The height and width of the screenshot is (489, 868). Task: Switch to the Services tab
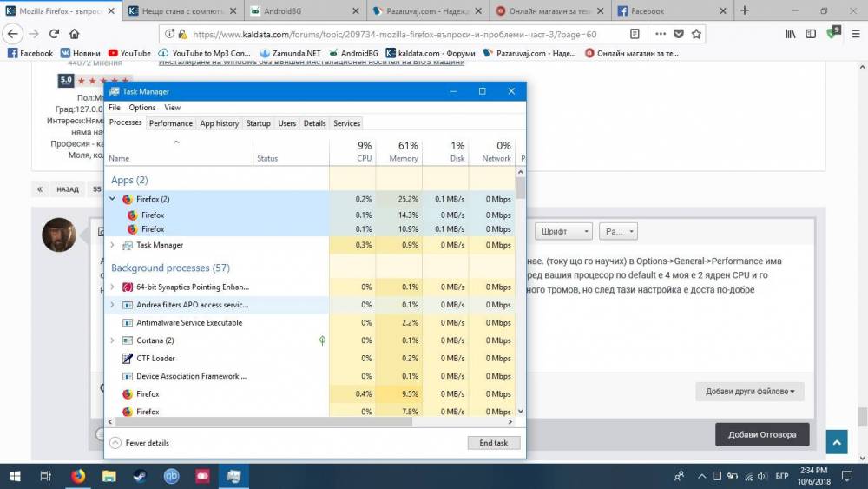click(x=346, y=123)
